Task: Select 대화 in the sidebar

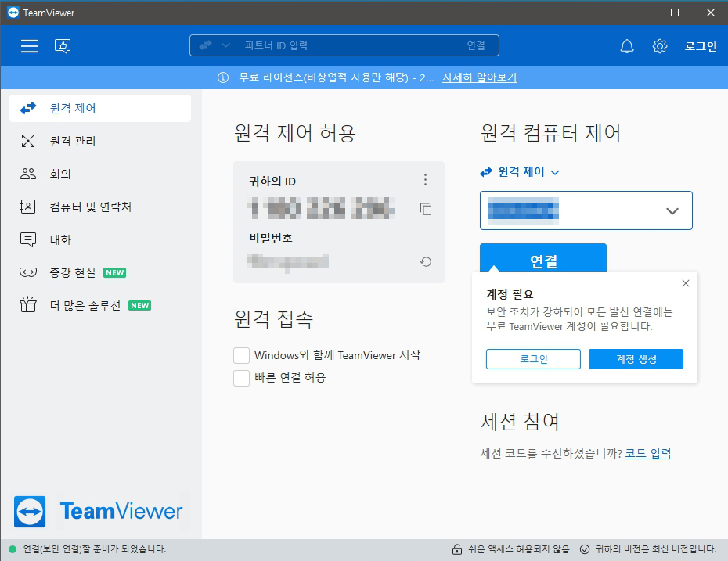Action: [100, 240]
